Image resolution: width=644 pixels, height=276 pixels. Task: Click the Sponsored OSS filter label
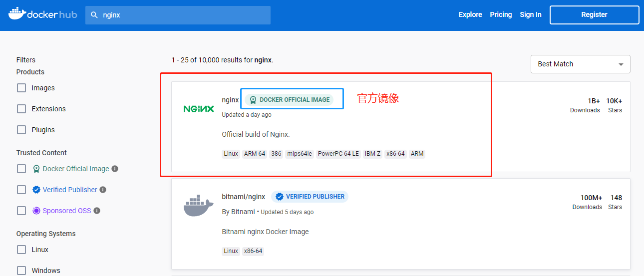[x=67, y=211]
